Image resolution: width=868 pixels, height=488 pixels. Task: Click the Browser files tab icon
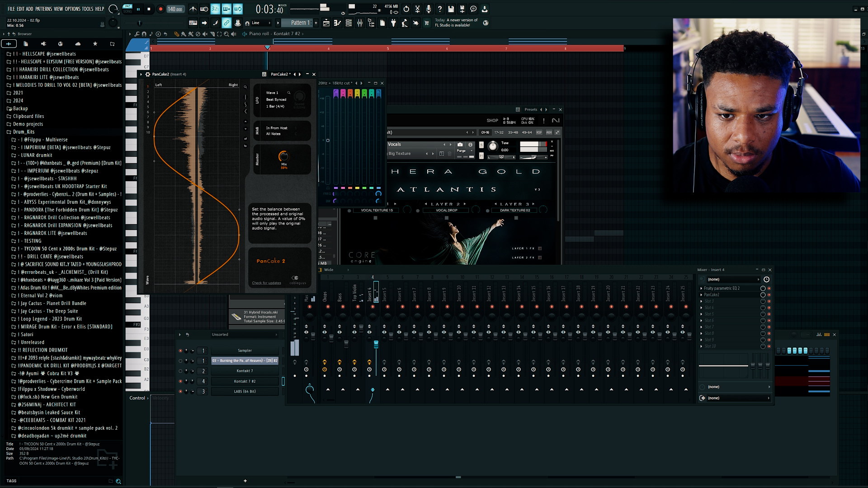tap(26, 44)
